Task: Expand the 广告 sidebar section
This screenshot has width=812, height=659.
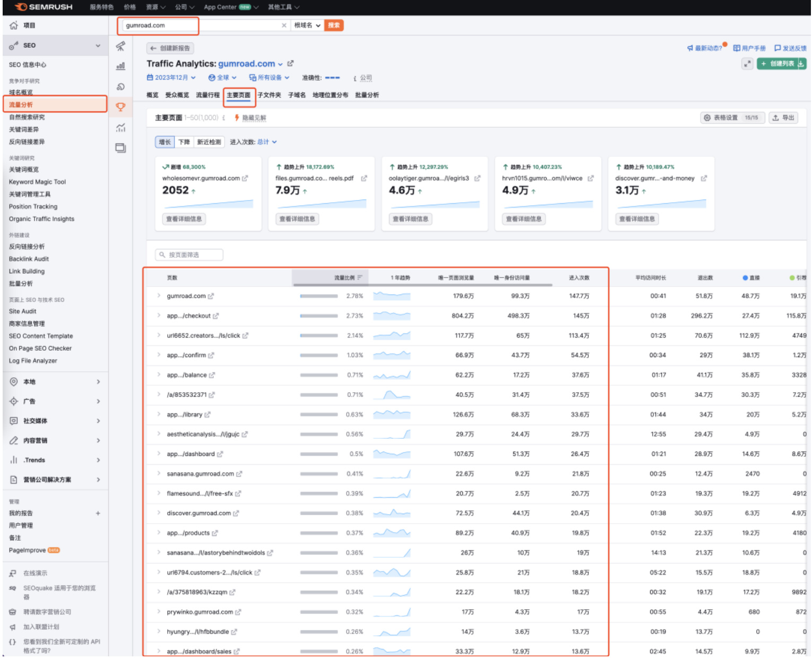Action: coord(55,402)
